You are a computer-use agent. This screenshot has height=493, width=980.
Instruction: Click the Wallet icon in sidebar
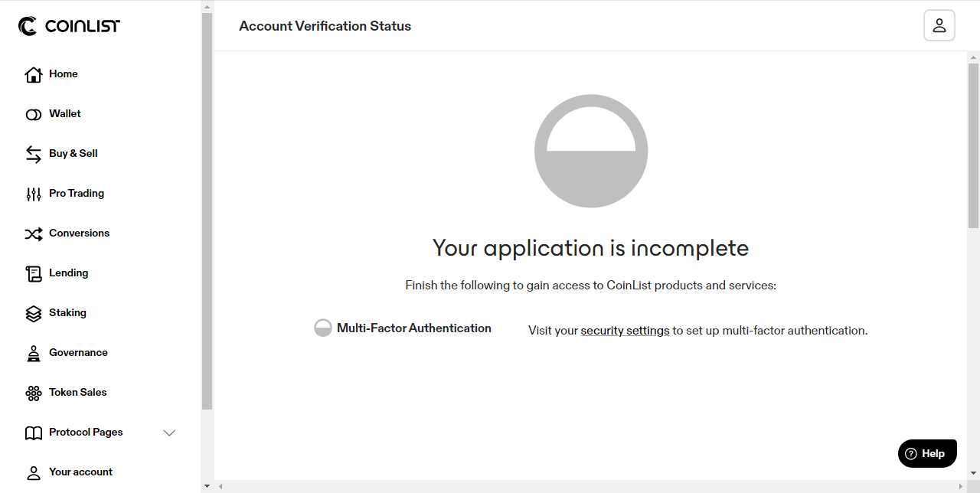[x=33, y=115]
